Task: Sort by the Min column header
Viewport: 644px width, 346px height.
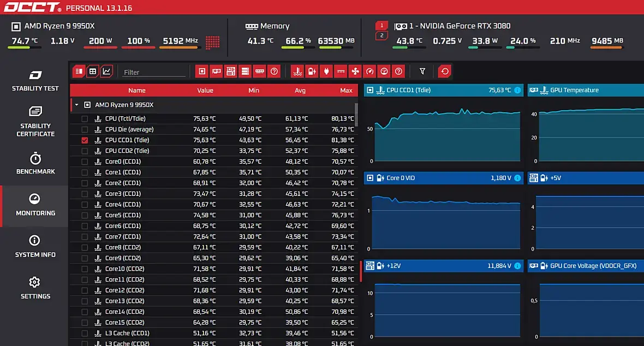Action: [254, 91]
